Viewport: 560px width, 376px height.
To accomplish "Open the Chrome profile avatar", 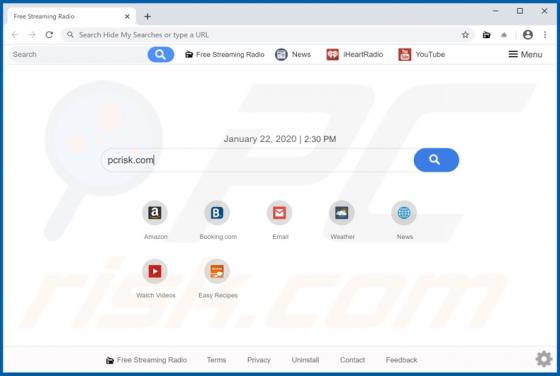I will 528,35.
